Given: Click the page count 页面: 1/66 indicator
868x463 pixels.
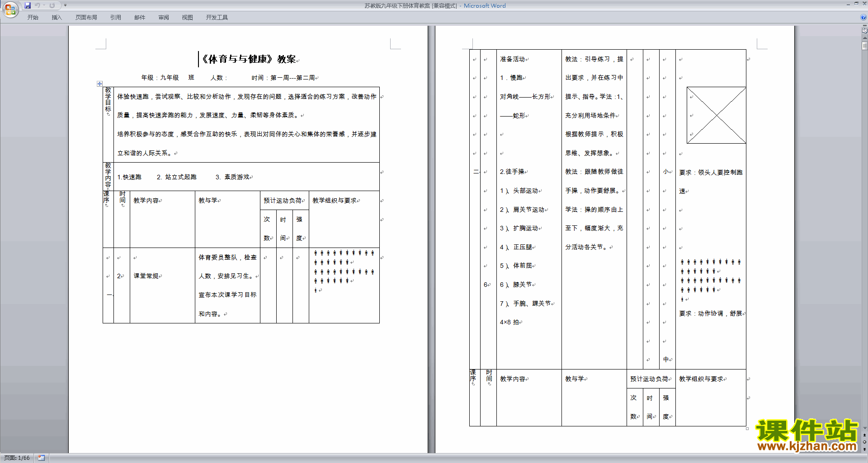Looking at the screenshot, I should point(17,458).
